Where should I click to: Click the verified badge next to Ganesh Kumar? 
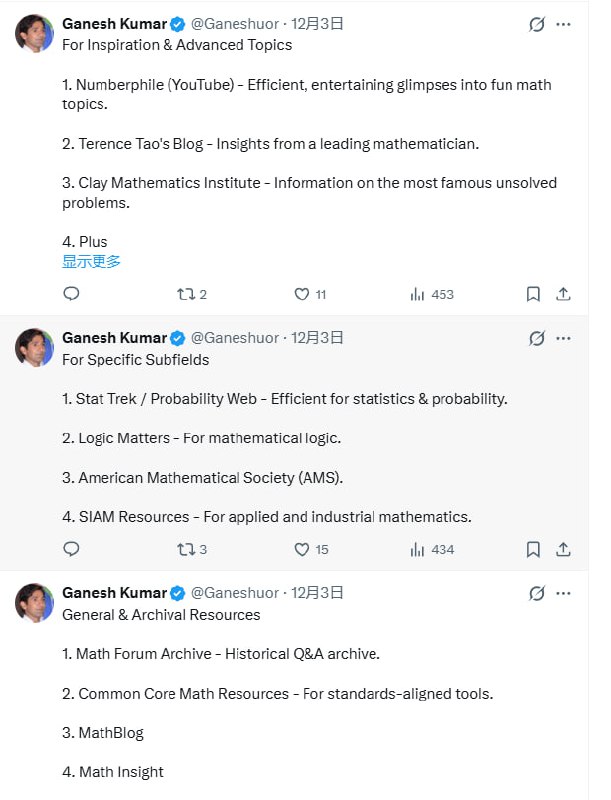coord(176,23)
